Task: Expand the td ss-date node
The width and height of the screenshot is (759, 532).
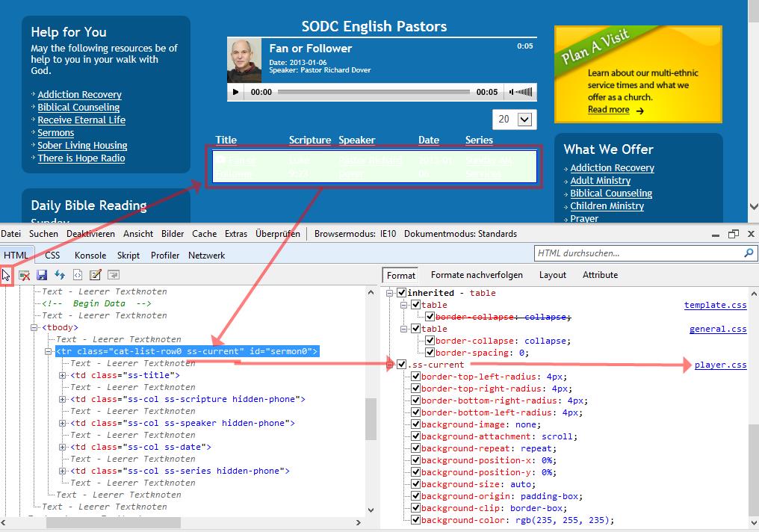Action: coord(63,448)
